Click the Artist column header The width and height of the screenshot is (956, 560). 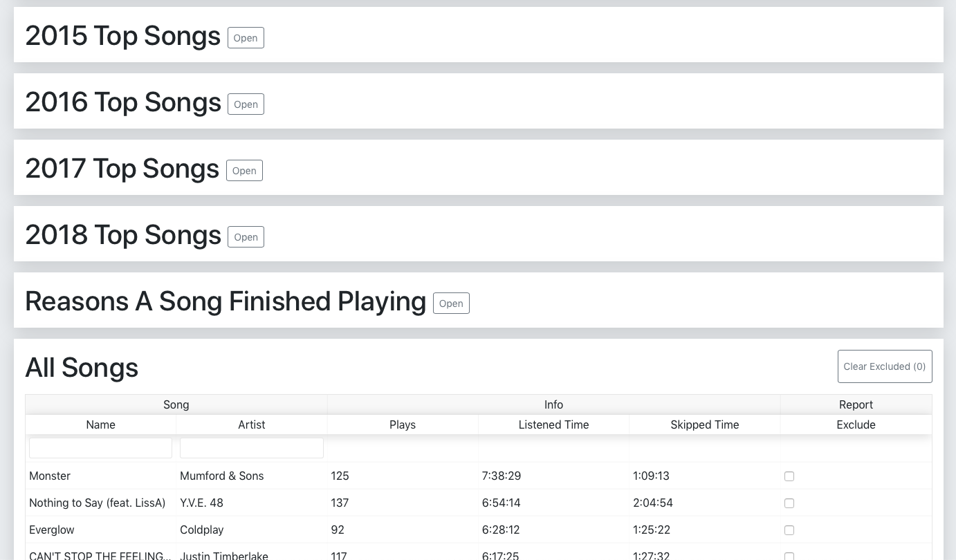tap(251, 424)
